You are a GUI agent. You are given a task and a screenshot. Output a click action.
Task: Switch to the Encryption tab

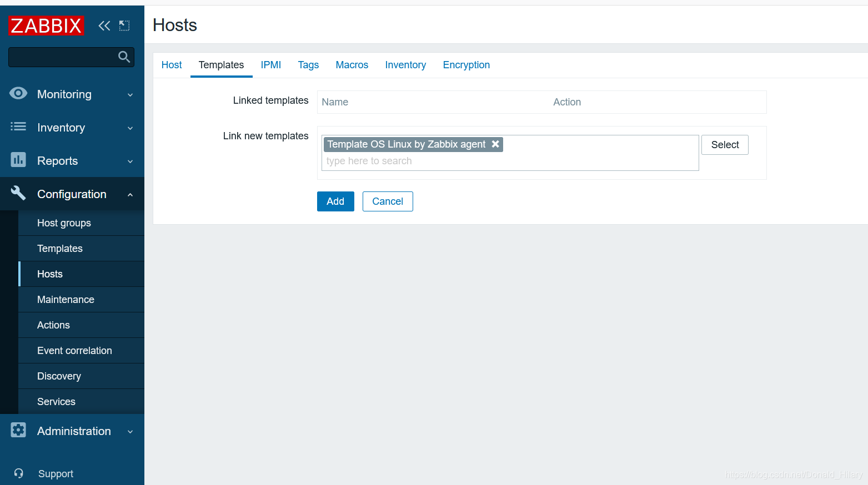click(x=466, y=65)
